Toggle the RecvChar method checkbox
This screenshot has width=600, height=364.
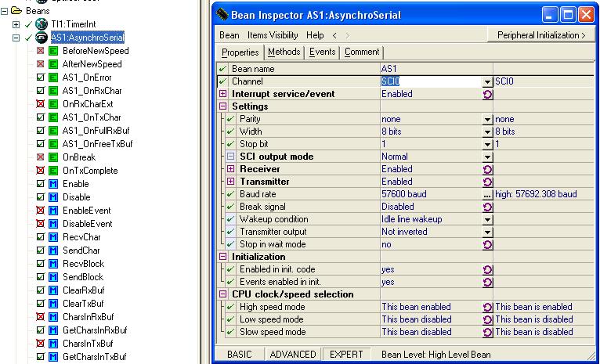(40, 237)
